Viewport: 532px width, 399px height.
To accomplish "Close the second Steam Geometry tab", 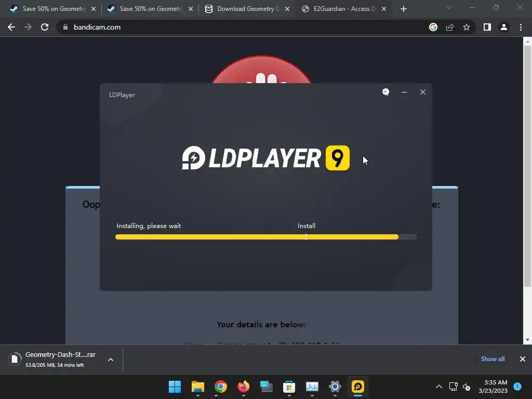I will tap(191, 9).
